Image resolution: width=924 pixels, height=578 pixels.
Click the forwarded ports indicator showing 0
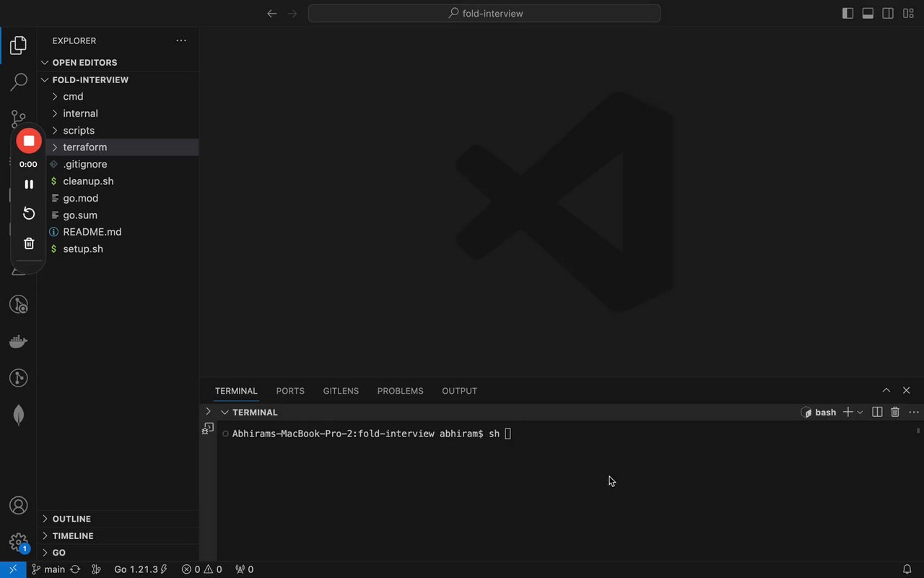tap(244, 569)
